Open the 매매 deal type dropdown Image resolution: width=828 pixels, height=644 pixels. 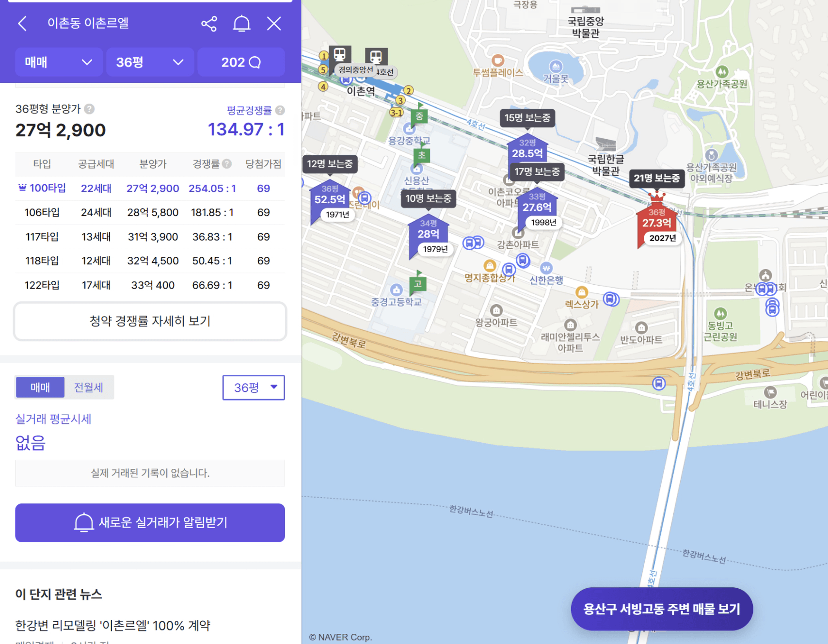(59, 62)
